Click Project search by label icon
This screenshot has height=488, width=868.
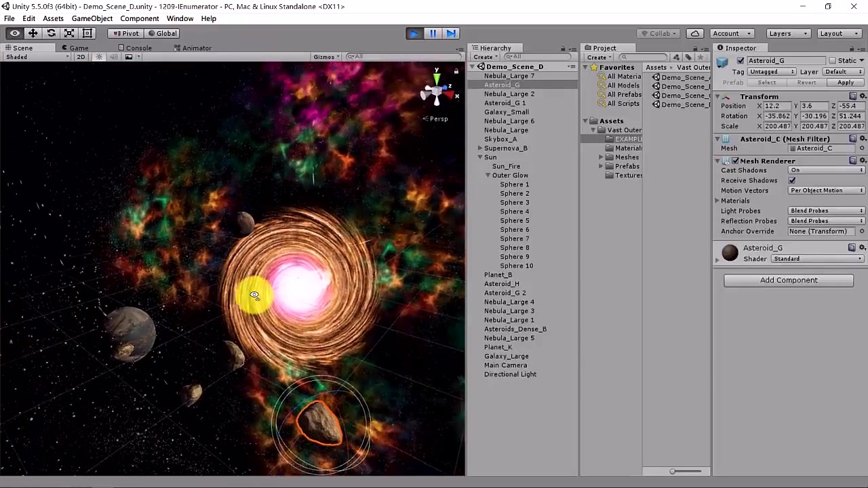688,57
